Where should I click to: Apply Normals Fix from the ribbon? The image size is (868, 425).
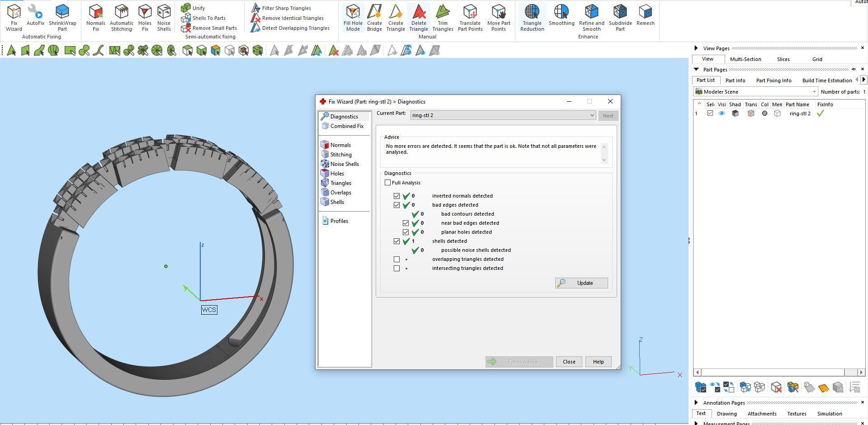(x=95, y=18)
